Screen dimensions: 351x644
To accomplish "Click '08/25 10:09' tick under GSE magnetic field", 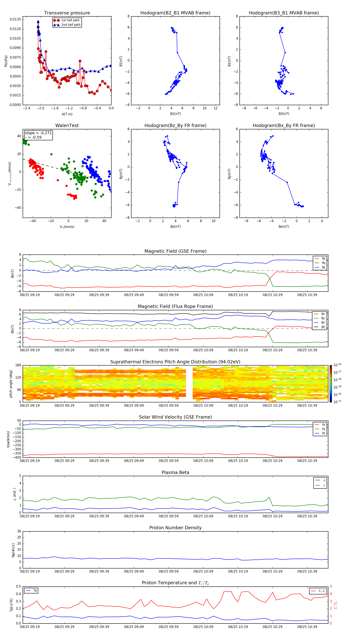I will point(203,295).
